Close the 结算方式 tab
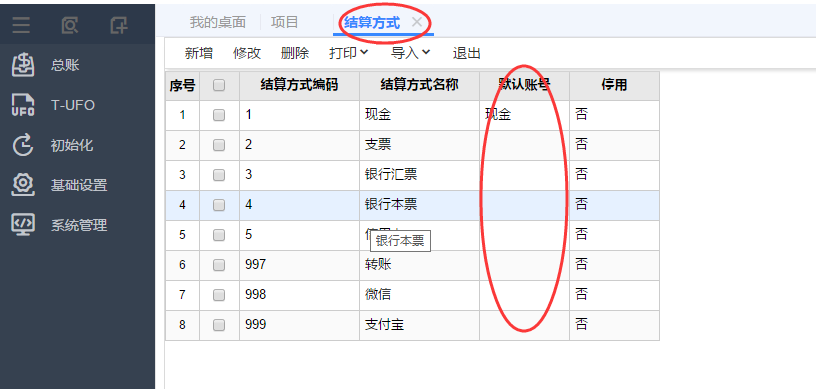Screen dimensions: 816x389 pyautogui.click(x=416, y=22)
